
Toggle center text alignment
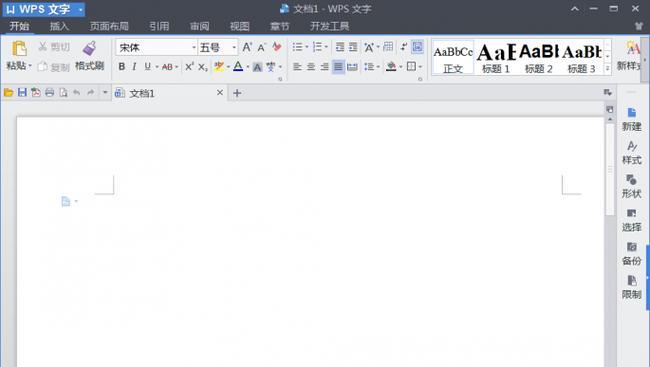(311, 66)
